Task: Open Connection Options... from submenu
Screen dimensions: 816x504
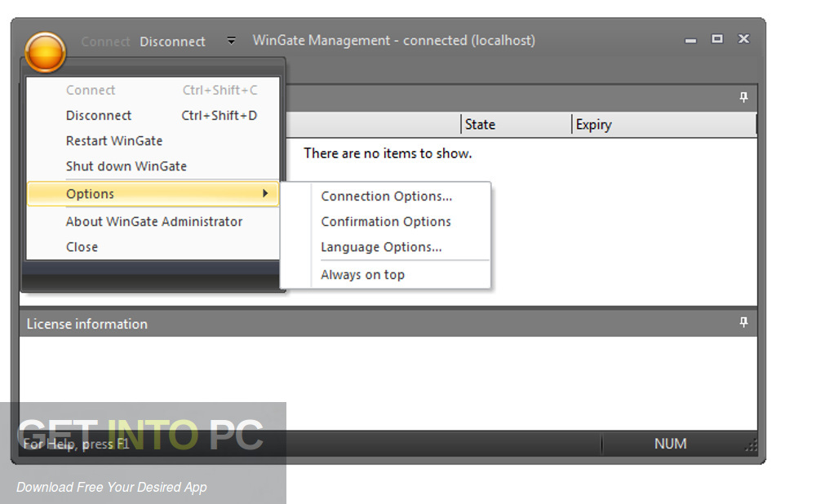Action: tap(386, 196)
